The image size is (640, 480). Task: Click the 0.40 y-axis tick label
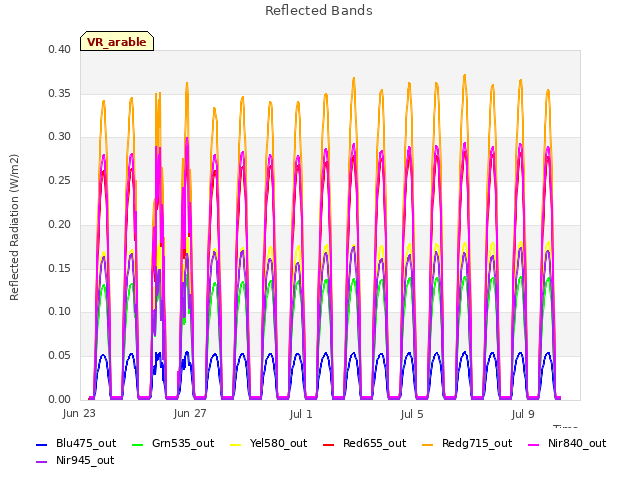(60, 49)
